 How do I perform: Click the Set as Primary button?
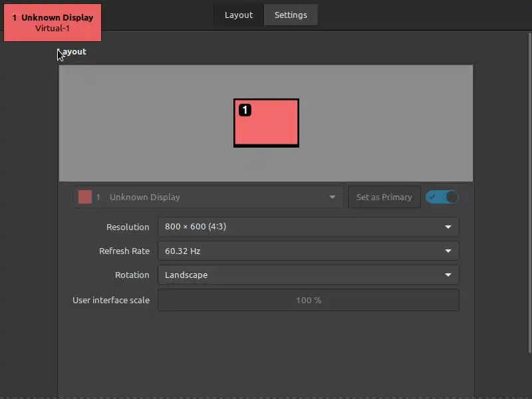click(384, 197)
